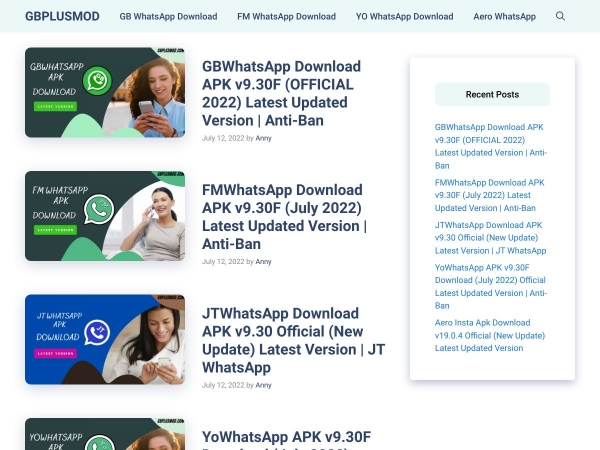Viewport: 600px width, 450px height.
Task: Open the search magnifier icon
Action: click(560, 16)
